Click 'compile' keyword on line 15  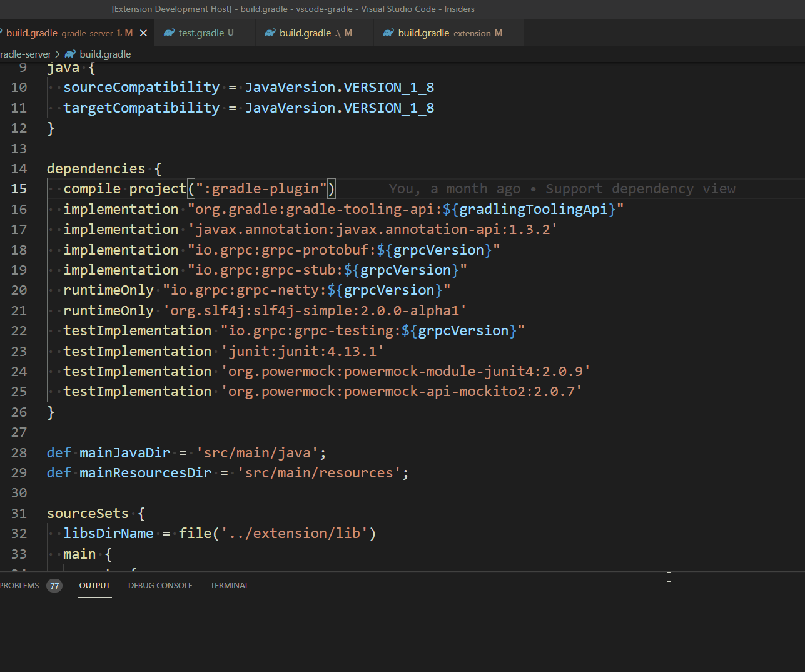[92, 189]
